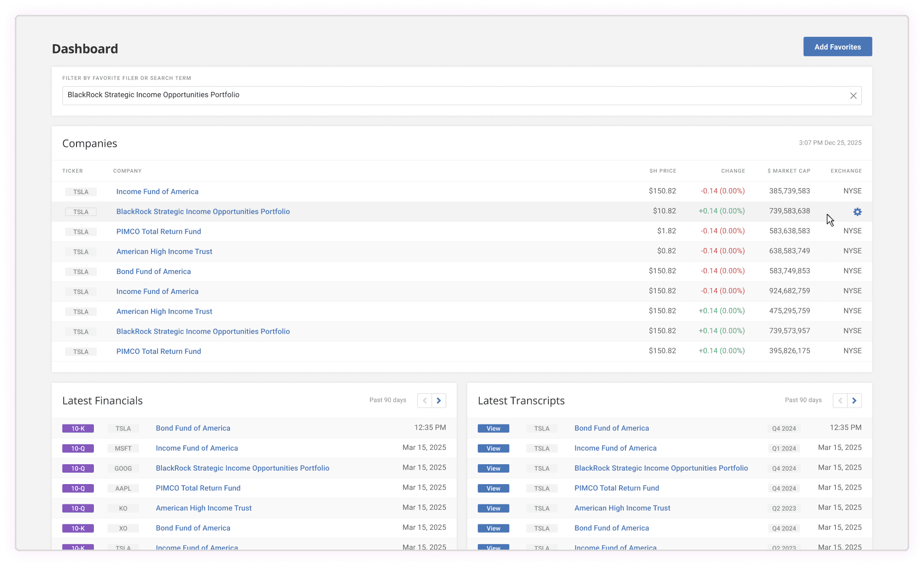Click the Q2 2023 tag for American High Income
Viewport: 924px width, 566px height.
[x=784, y=508]
